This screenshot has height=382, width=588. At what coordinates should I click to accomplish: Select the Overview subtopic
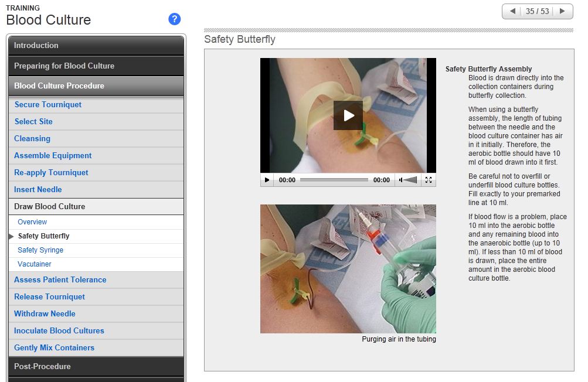tap(32, 222)
